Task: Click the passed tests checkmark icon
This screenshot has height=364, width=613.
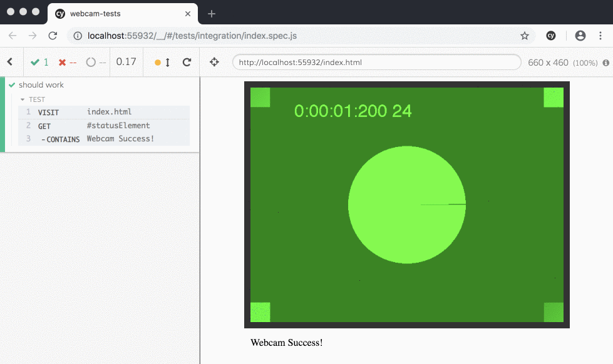Action: (x=34, y=62)
